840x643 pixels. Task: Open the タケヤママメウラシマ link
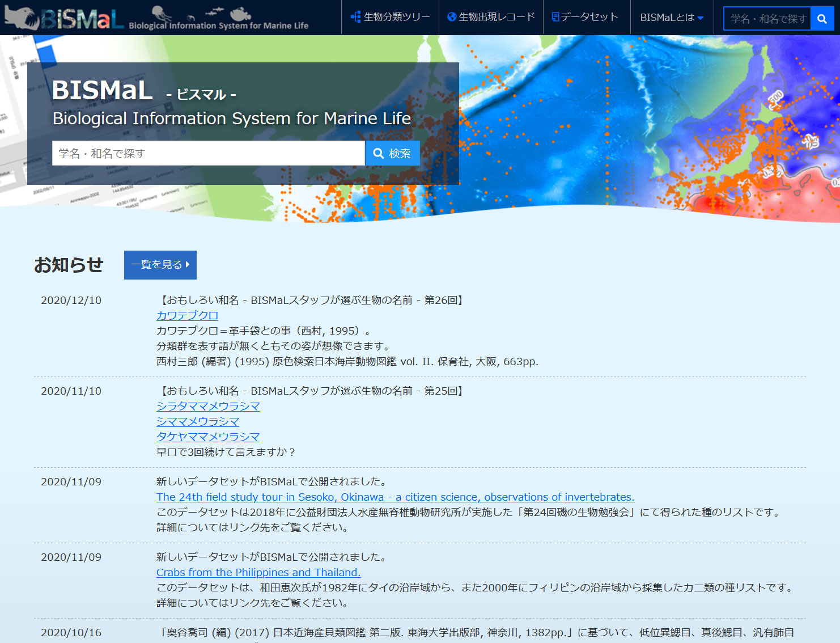click(208, 437)
